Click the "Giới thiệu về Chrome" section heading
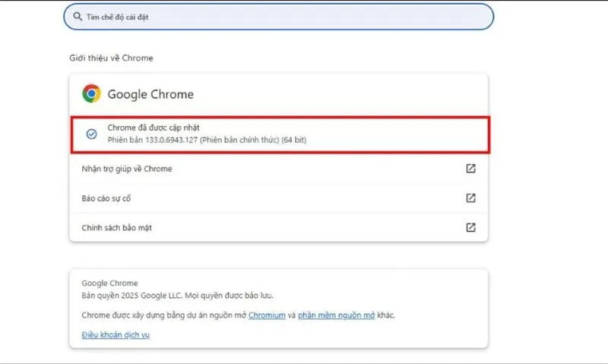Image resolution: width=608 pixels, height=364 pixels. click(111, 58)
